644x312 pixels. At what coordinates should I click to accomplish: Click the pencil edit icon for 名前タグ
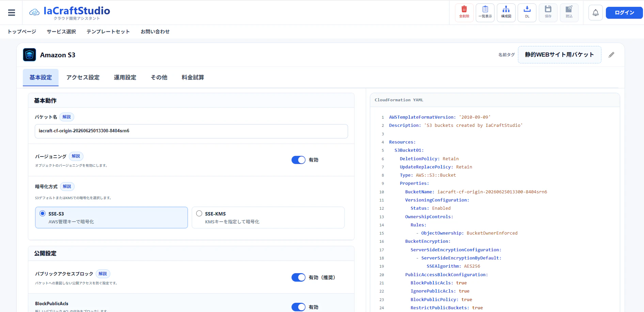[612, 55]
